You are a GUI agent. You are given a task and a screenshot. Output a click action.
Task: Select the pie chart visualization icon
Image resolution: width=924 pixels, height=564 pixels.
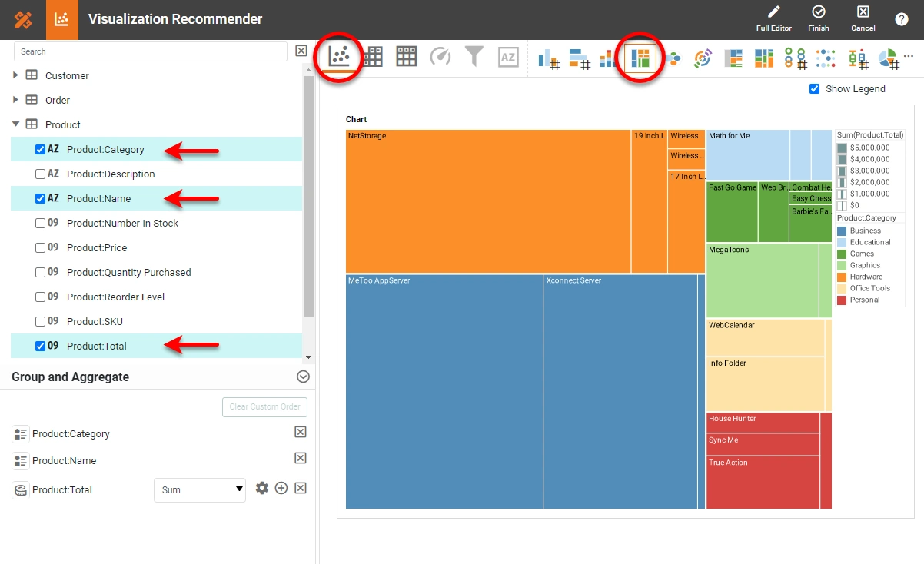(x=888, y=58)
